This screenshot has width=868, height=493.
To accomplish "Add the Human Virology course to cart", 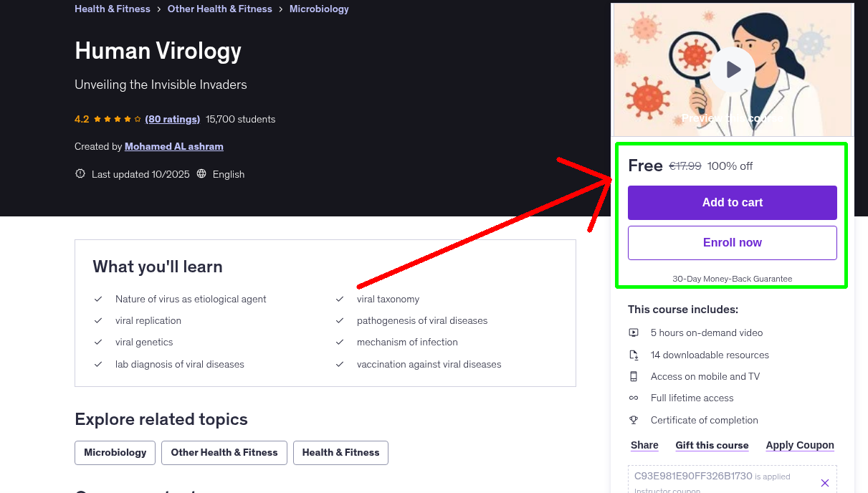I will click(x=732, y=203).
